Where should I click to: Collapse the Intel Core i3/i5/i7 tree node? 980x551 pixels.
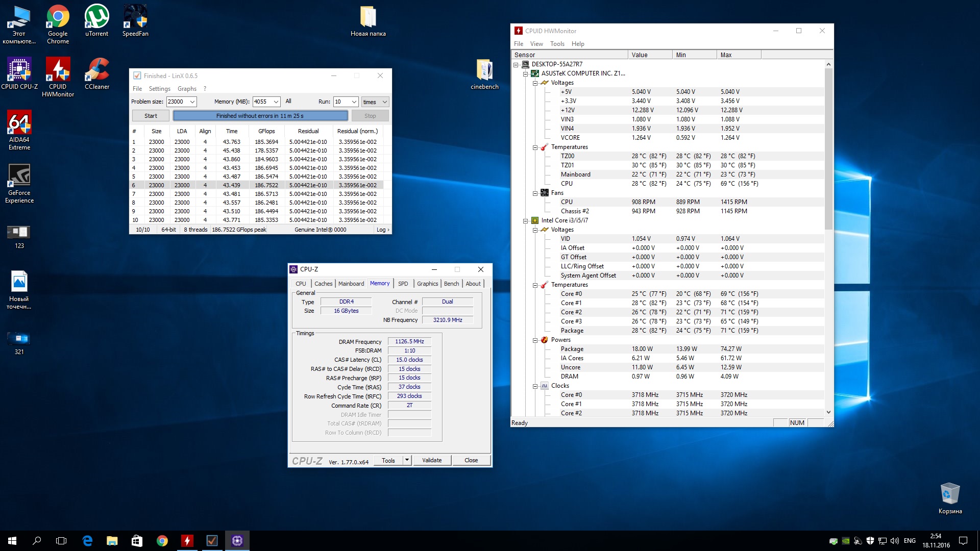[525, 221]
